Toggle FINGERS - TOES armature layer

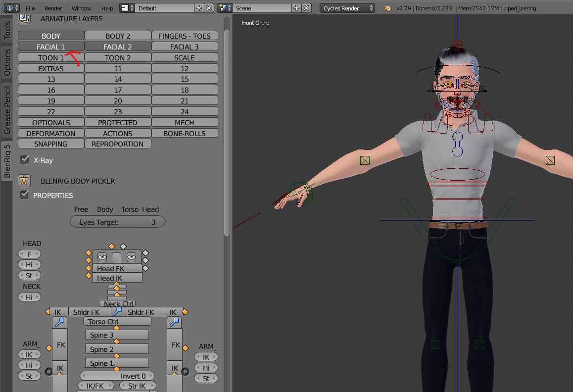tap(185, 36)
